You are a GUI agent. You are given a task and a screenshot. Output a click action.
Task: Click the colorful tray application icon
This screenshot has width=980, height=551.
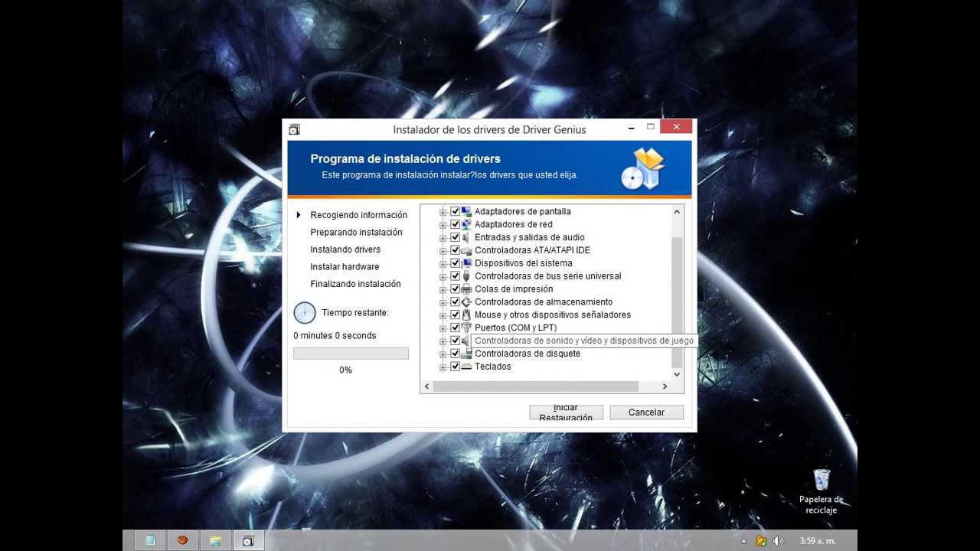pos(760,540)
